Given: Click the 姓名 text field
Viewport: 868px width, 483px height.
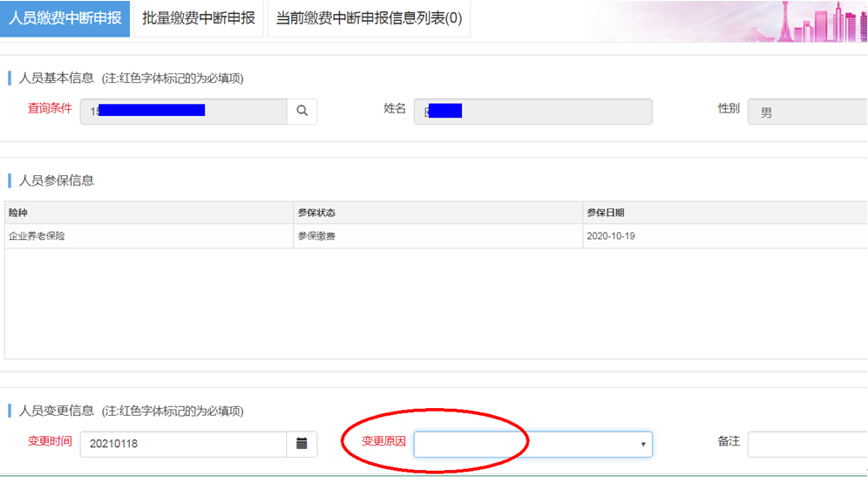Looking at the screenshot, I should pos(532,112).
